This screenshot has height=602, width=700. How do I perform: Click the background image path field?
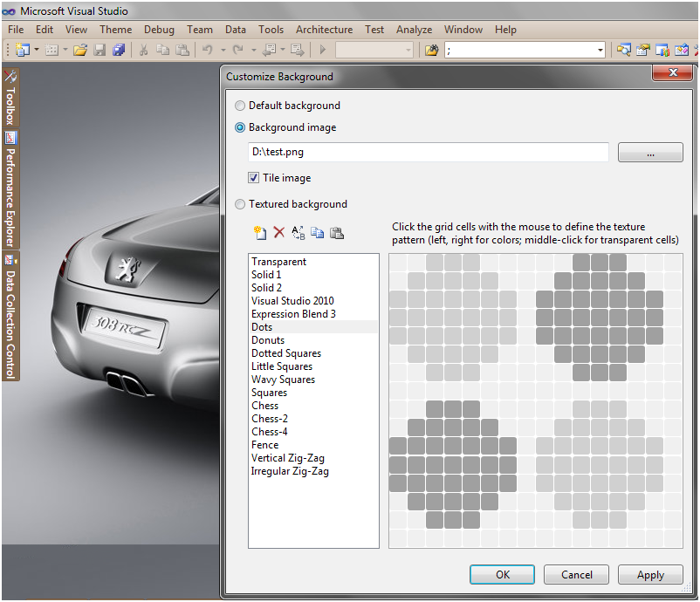point(429,152)
